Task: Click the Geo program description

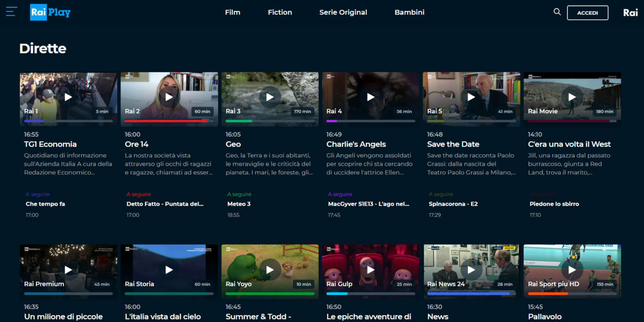Action: click(269, 164)
